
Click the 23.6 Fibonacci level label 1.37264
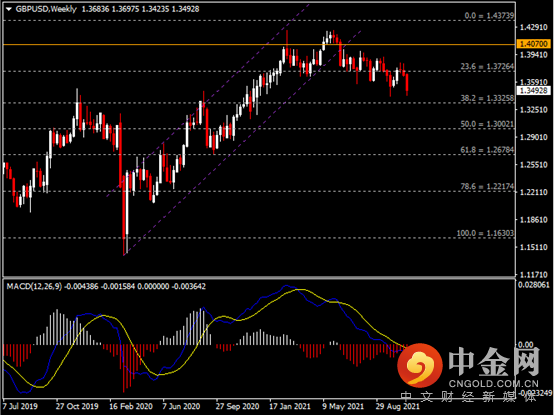(x=487, y=66)
